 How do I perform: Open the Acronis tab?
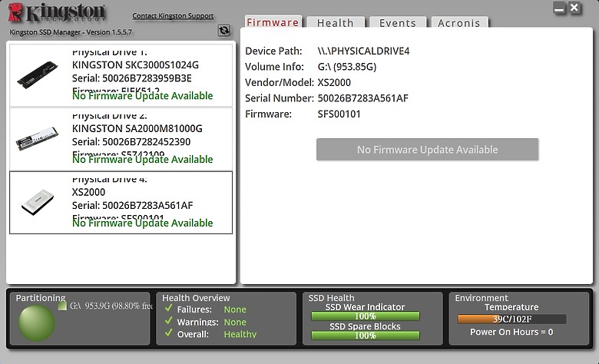coord(459,22)
